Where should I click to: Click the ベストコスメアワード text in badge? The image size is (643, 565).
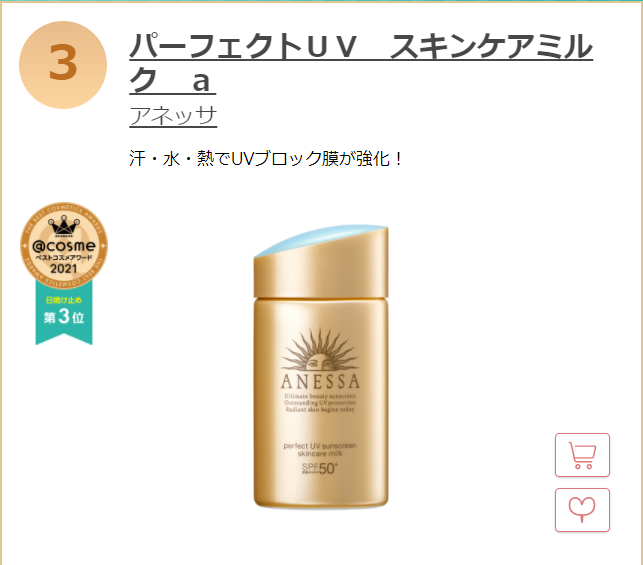[x=64, y=258]
